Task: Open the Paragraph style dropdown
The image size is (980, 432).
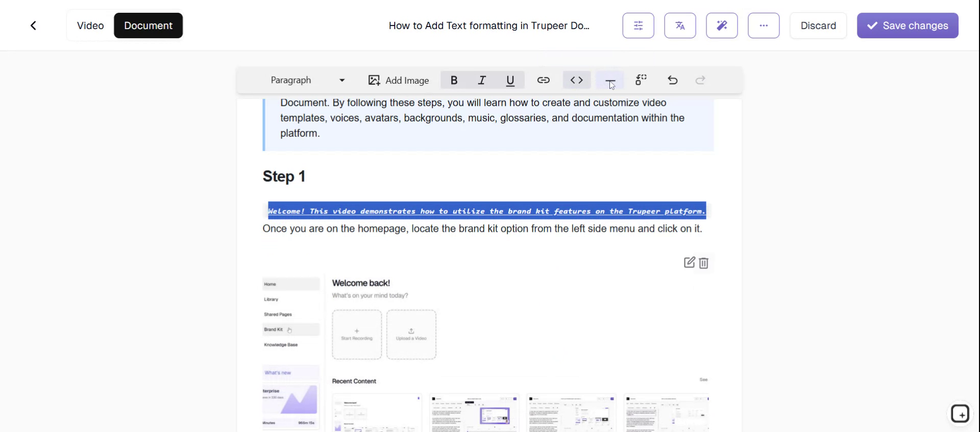Action: click(308, 80)
